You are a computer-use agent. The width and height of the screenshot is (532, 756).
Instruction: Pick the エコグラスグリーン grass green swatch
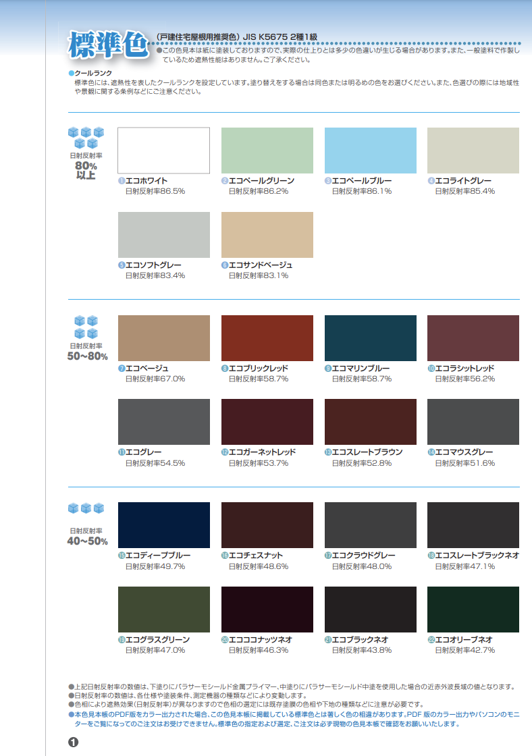coord(163,609)
